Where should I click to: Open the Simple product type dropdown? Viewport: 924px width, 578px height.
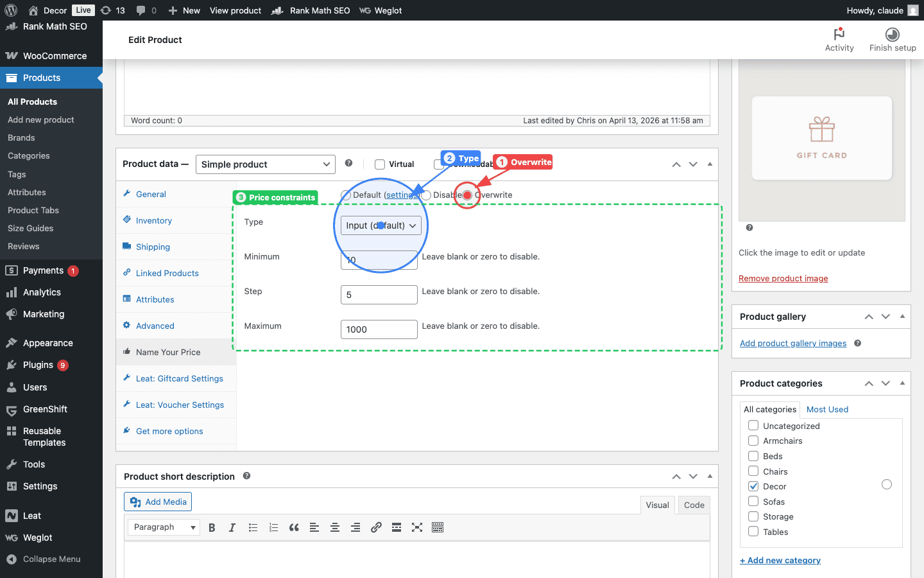(266, 164)
